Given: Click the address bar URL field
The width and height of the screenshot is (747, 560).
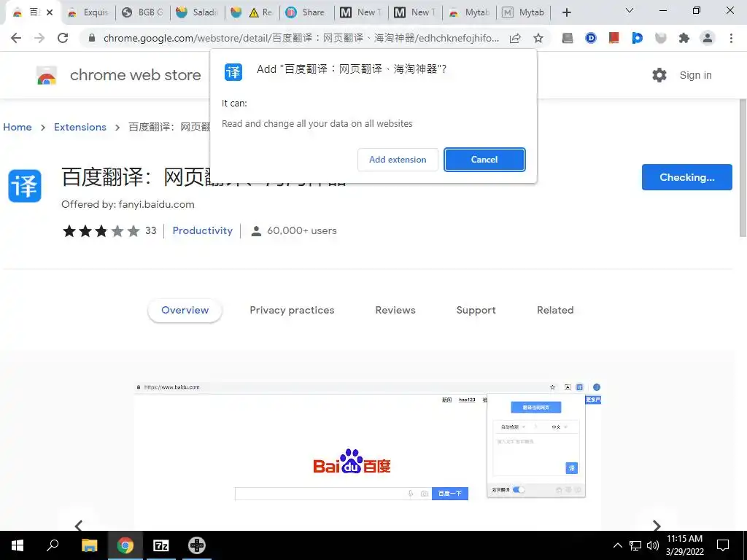Looking at the screenshot, I should 301,38.
